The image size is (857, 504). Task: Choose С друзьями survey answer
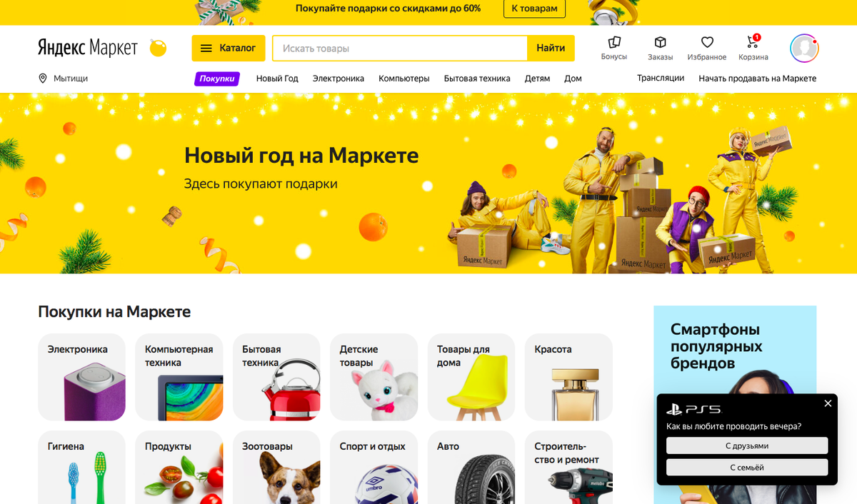[747, 445]
